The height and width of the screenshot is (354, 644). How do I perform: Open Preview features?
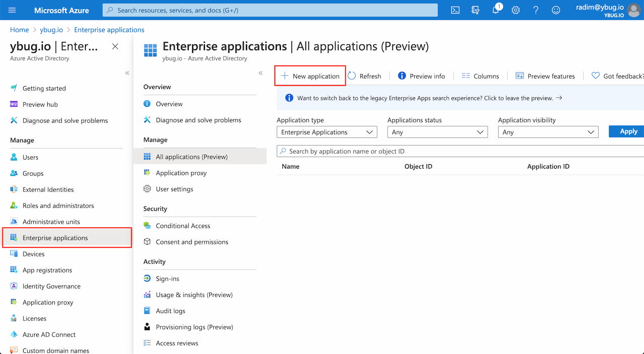click(545, 76)
